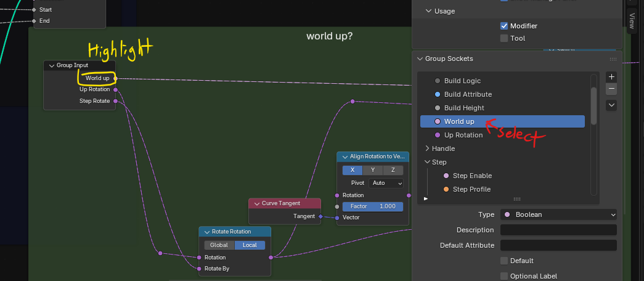This screenshot has width=644, height=281.
Task: Collapse the Curve Tangent node
Action: coord(257,203)
